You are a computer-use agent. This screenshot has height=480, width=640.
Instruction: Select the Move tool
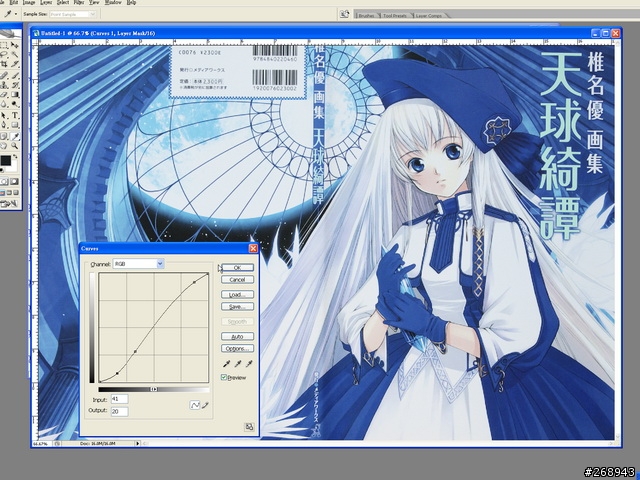pos(15,45)
